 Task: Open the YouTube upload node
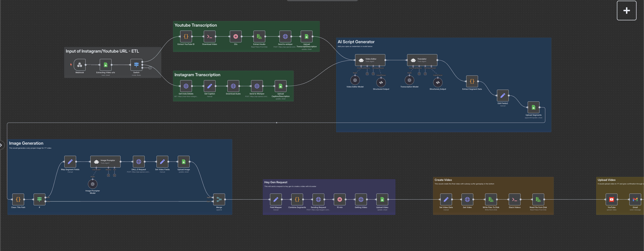[x=611, y=200]
